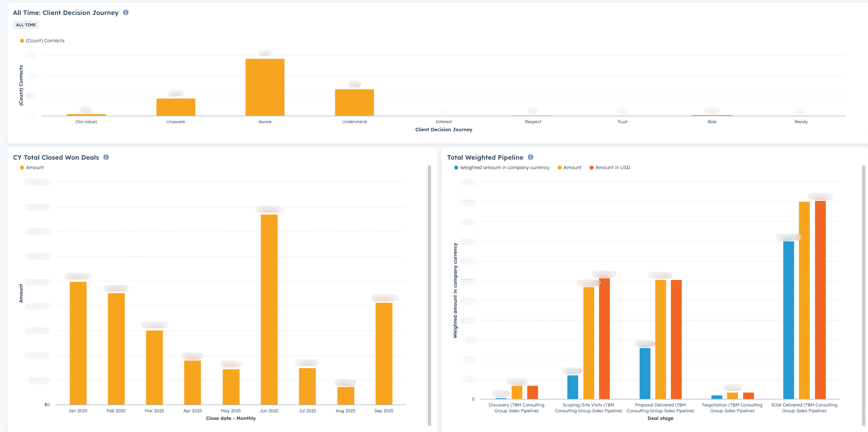The width and height of the screenshot is (868, 432).
Task: Click Closed Won Deals panel vertical scrollbar
Action: tap(429, 295)
